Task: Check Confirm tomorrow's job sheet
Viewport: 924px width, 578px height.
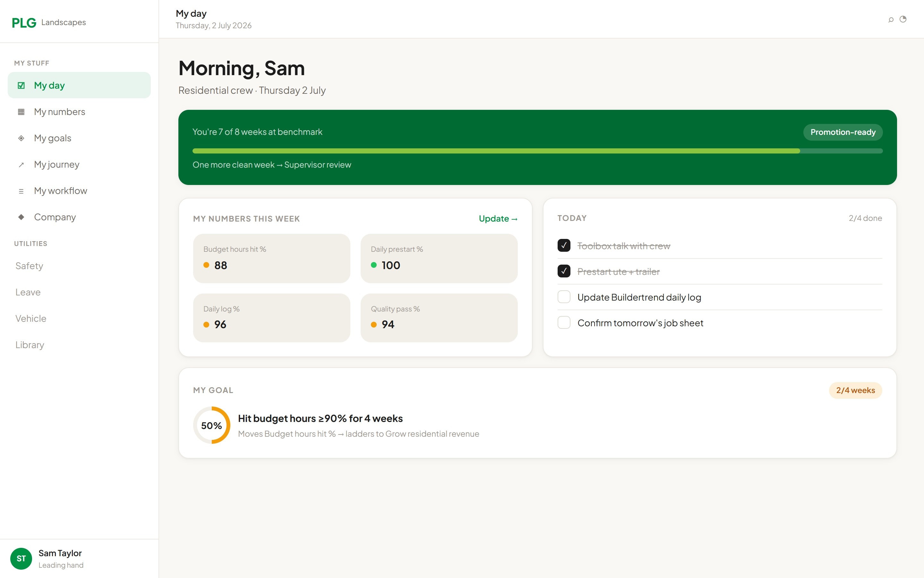Action: [564, 322]
